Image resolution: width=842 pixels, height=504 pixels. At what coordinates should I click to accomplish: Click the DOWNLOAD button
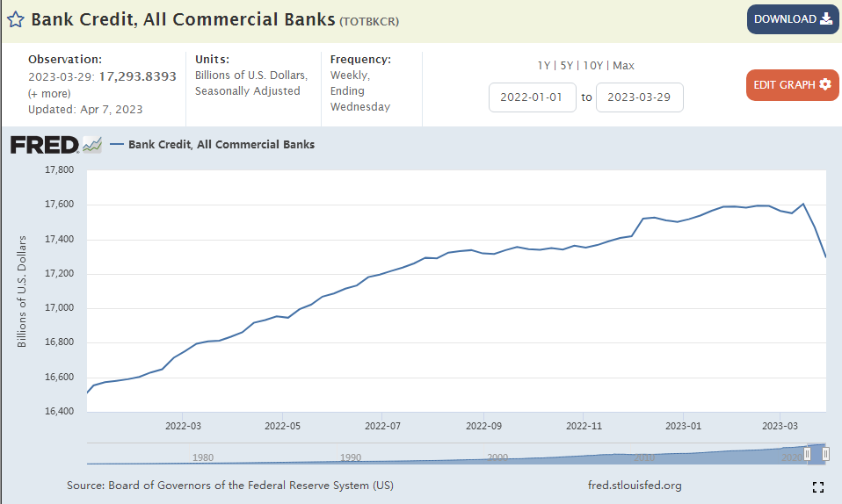[793, 19]
